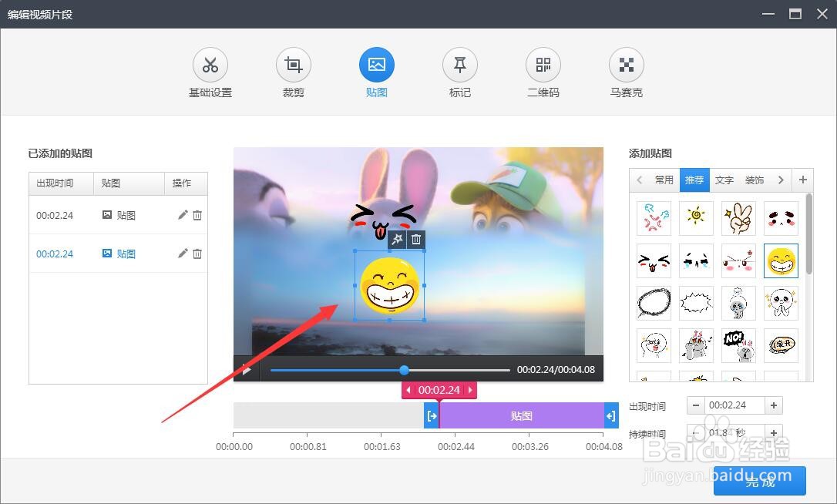Choose the yellow sun sticker

point(696,218)
